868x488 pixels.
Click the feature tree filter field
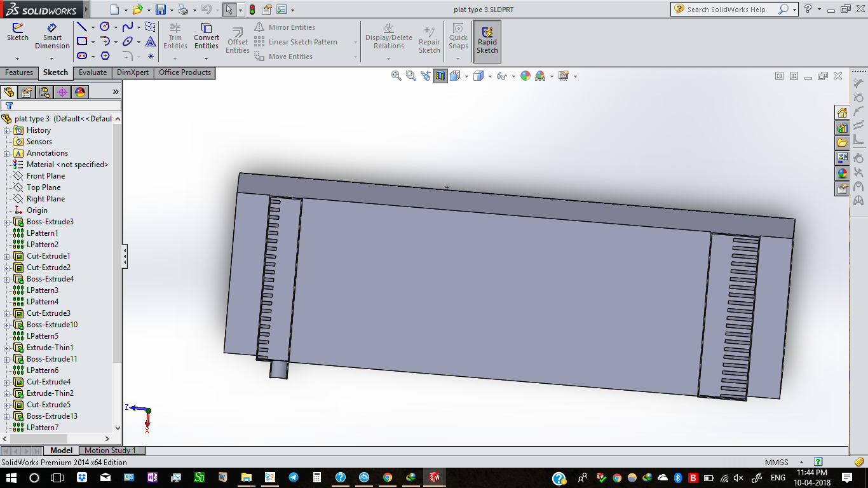(61, 105)
